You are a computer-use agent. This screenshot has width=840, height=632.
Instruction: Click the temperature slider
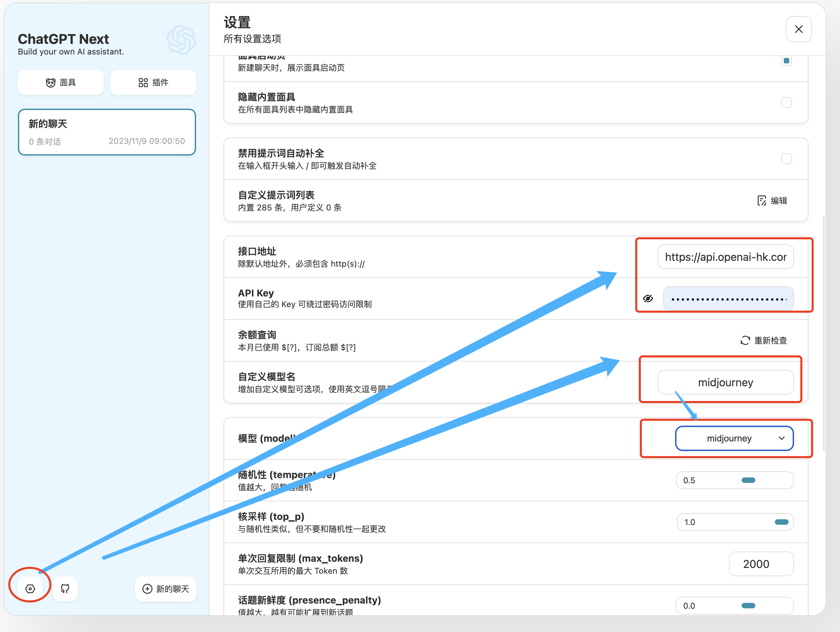click(748, 480)
